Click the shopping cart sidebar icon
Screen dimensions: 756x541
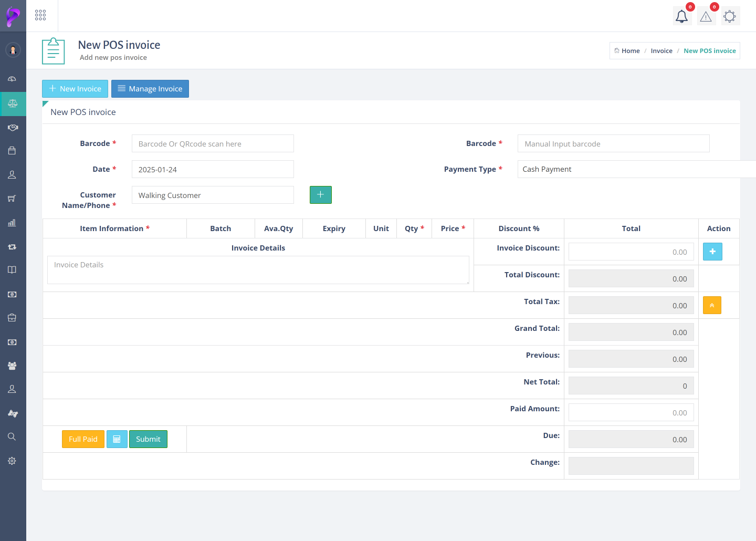click(12, 199)
